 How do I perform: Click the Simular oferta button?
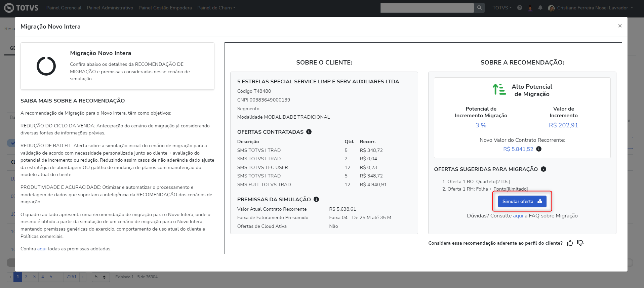coord(522,201)
